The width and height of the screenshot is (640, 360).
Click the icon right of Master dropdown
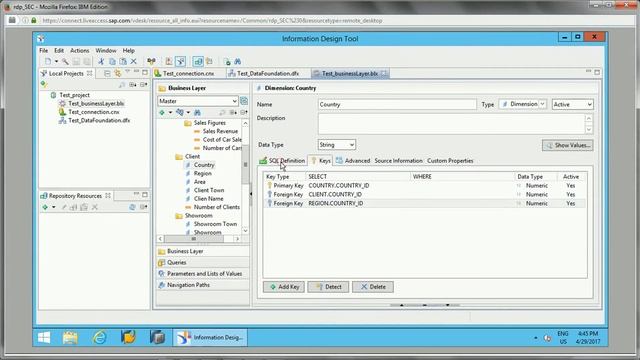coord(244,101)
